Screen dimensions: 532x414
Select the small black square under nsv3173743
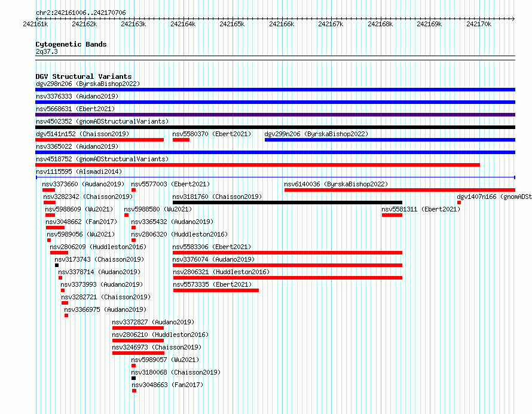57,265
